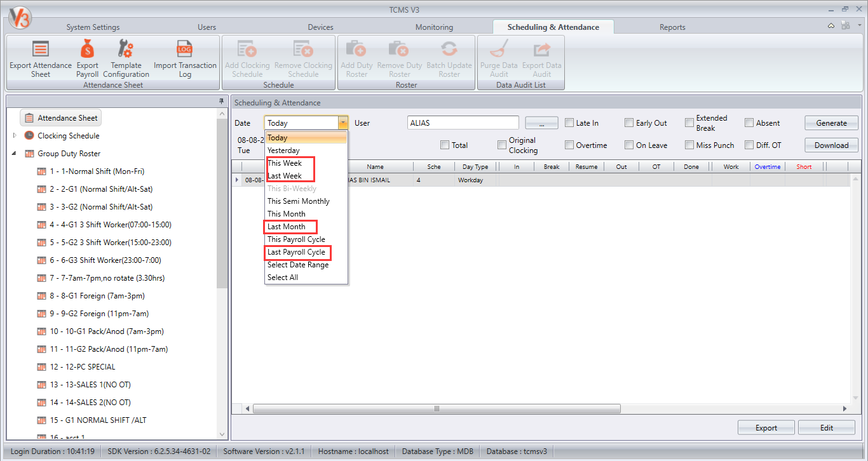Check the Absent filter

(749, 123)
